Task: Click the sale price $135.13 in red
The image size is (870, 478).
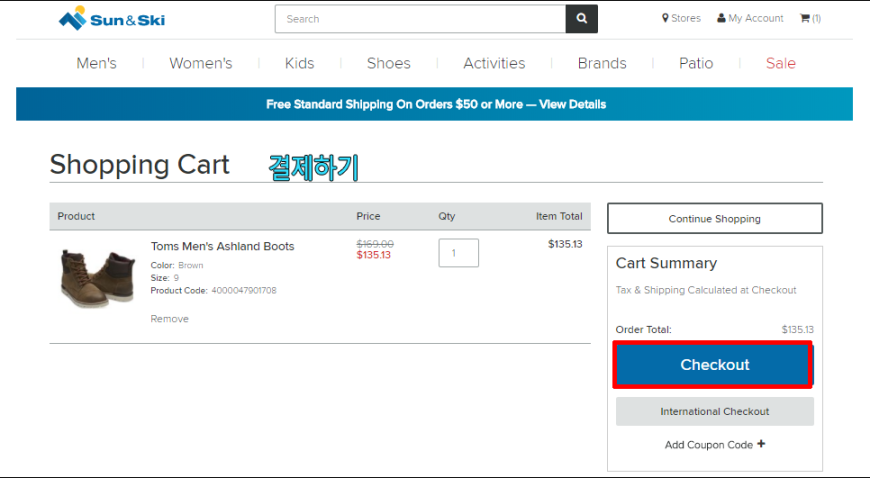Action: (373, 255)
